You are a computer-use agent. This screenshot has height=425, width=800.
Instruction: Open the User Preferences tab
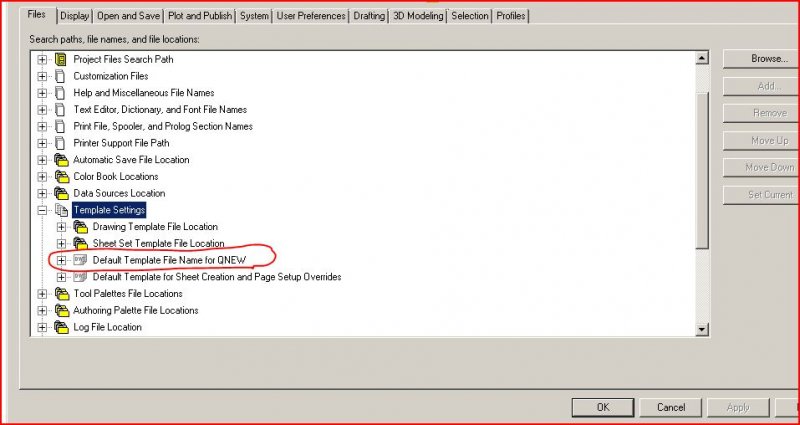(311, 16)
